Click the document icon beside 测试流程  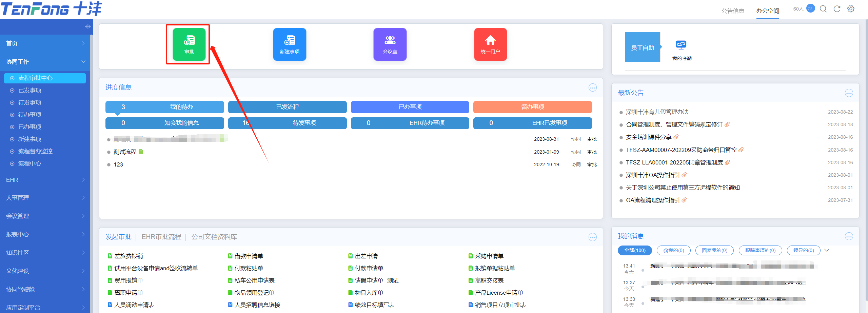pyautogui.click(x=141, y=152)
